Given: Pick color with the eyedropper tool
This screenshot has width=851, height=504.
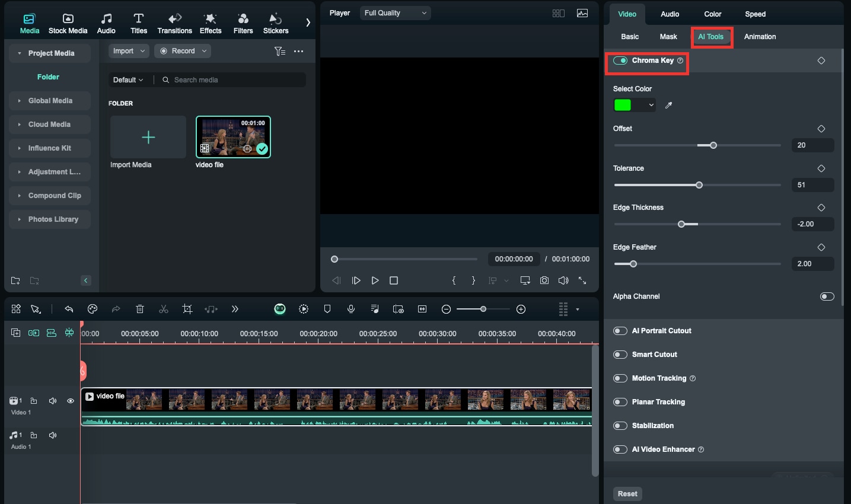Looking at the screenshot, I should (669, 106).
